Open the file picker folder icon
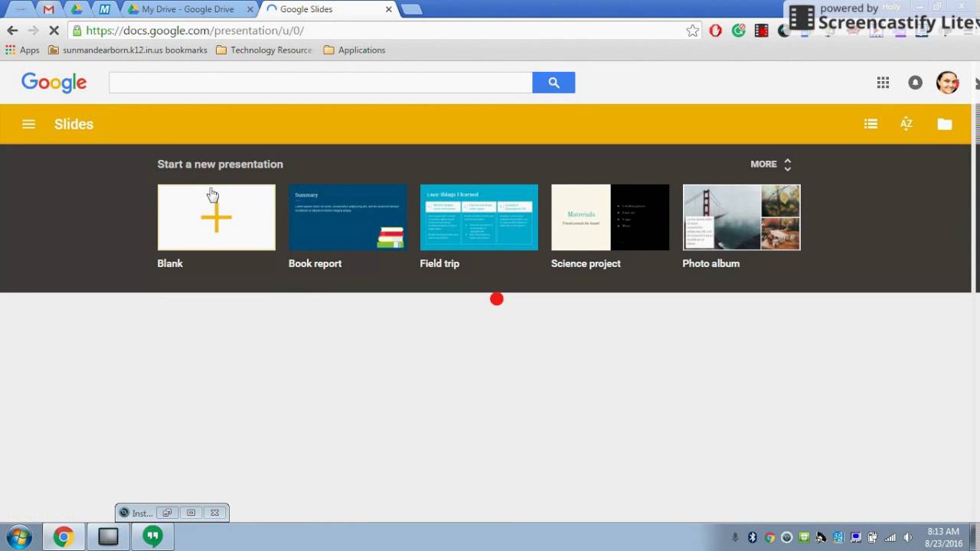 pos(945,124)
